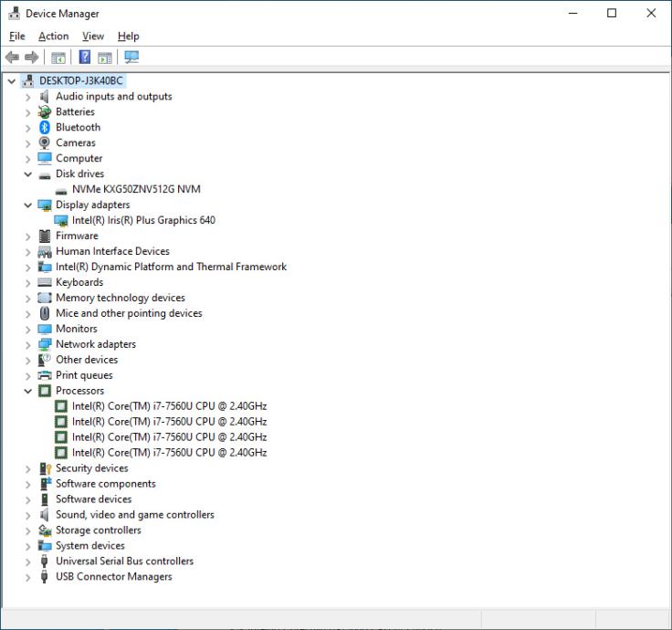Screen dimensions: 672x630
Task: Select the Keyboards label
Action: pyautogui.click(x=79, y=282)
